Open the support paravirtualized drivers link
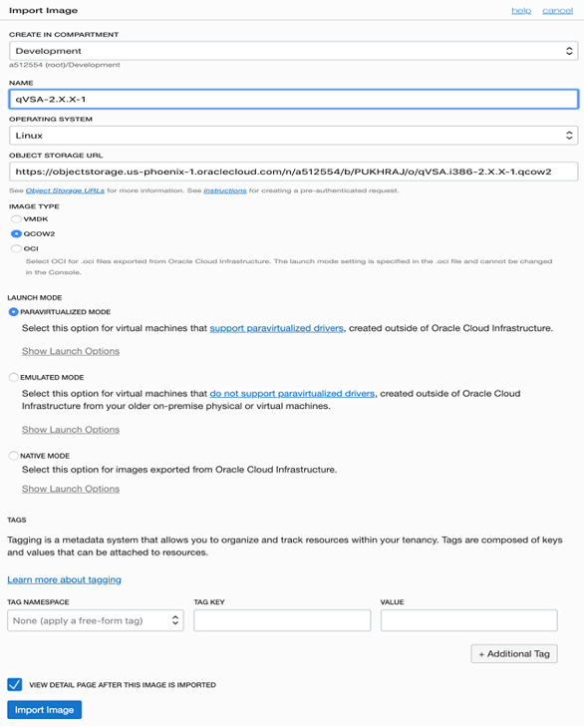The image size is (584, 728). coord(276,328)
